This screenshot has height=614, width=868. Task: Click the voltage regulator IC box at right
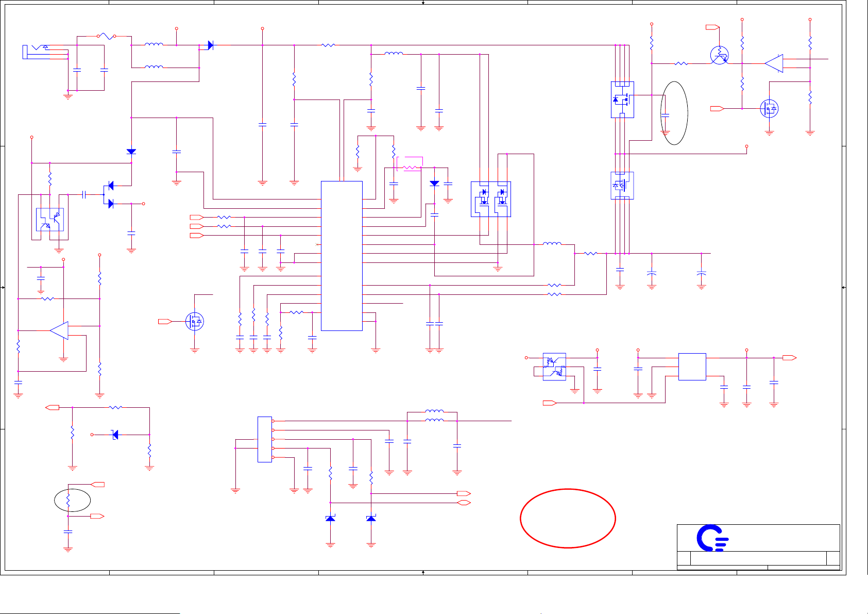click(692, 367)
